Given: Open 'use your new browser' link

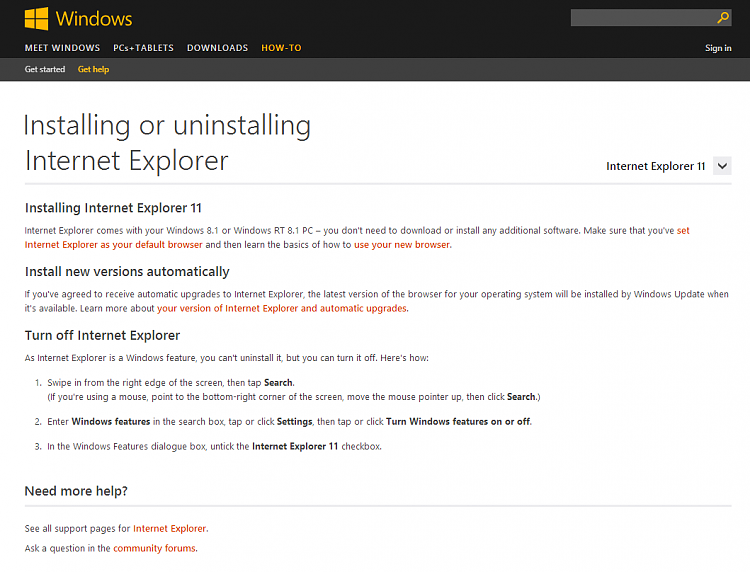Looking at the screenshot, I should click(402, 245).
